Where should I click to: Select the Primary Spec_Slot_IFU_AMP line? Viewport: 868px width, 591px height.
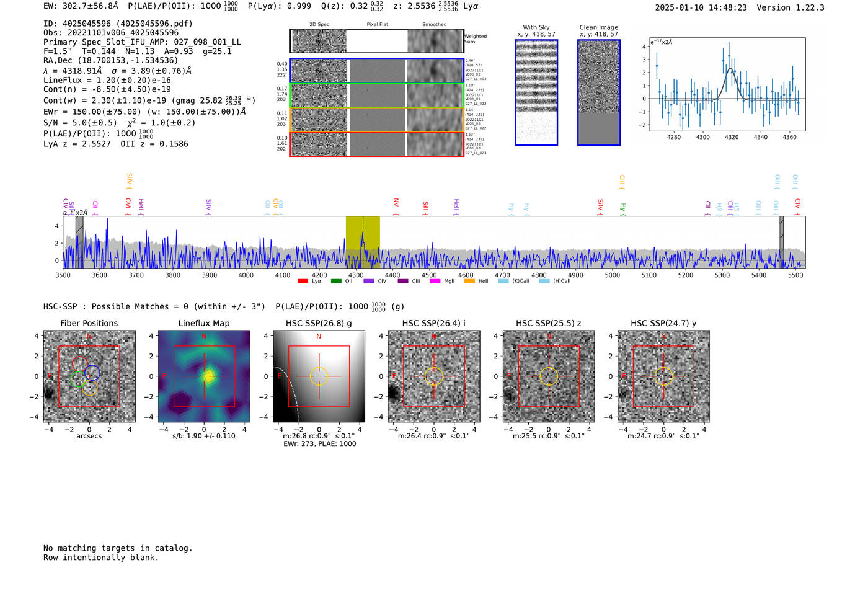143,42
